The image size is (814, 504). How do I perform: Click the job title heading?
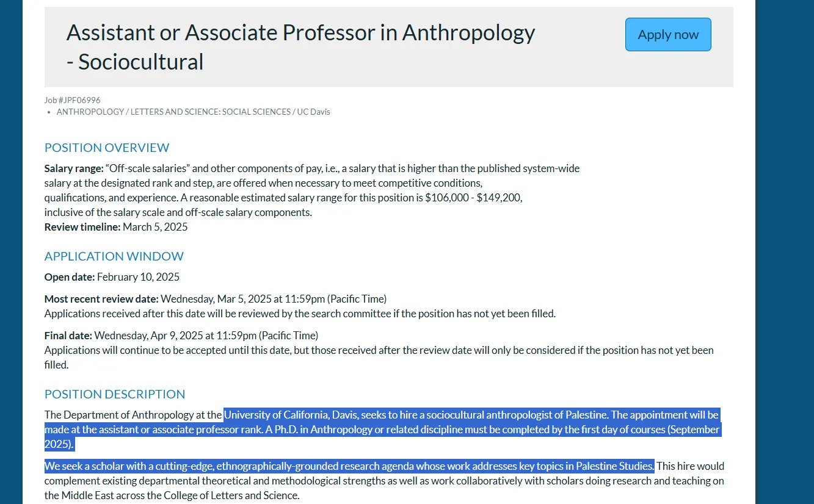coord(300,47)
